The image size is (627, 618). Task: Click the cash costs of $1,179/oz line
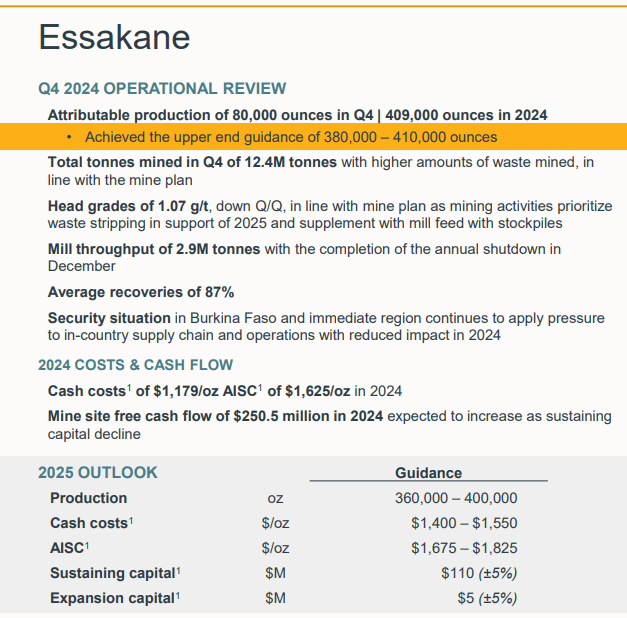click(x=225, y=391)
